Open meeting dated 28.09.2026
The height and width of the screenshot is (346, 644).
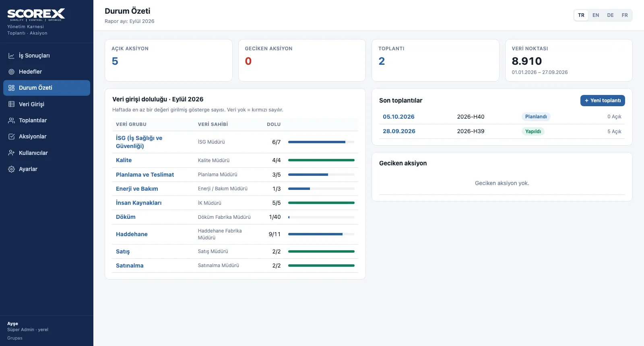[399, 131]
